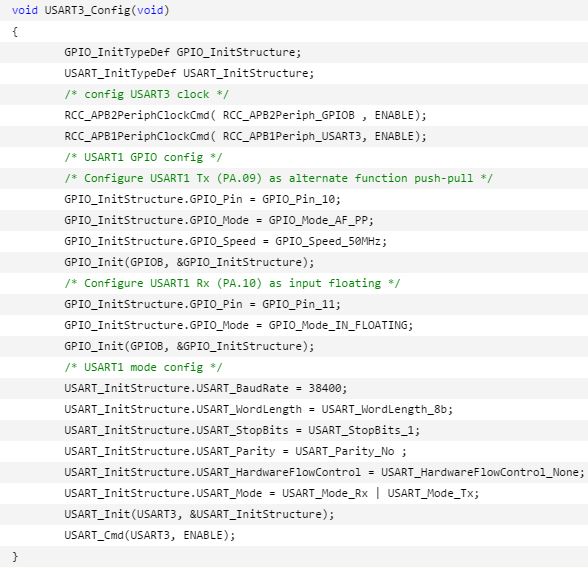Click the comment 'USART1 mode config'
Image resolution: width=588 pixels, height=568 pixels.
(143, 367)
